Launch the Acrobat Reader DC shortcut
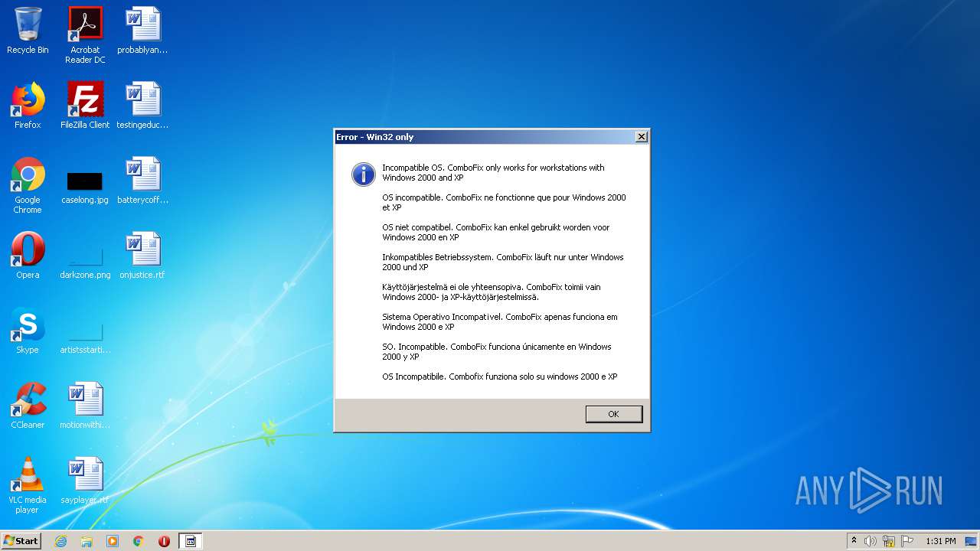Image resolution: width=980 pixels, height=551 pixels. pyautogui.click(x=85, y=35)
